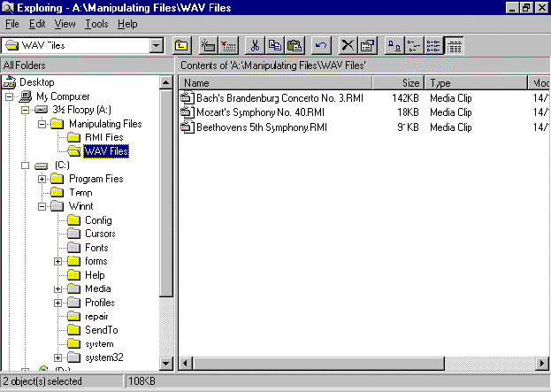
Task: Click the Name column header
Action: click(x=274, y=83)
